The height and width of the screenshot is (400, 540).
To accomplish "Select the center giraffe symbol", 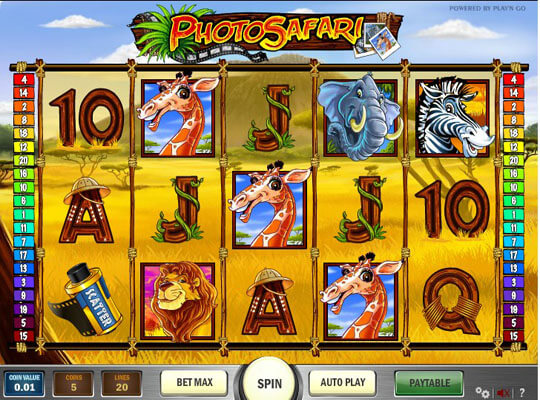I will (270, 208).
